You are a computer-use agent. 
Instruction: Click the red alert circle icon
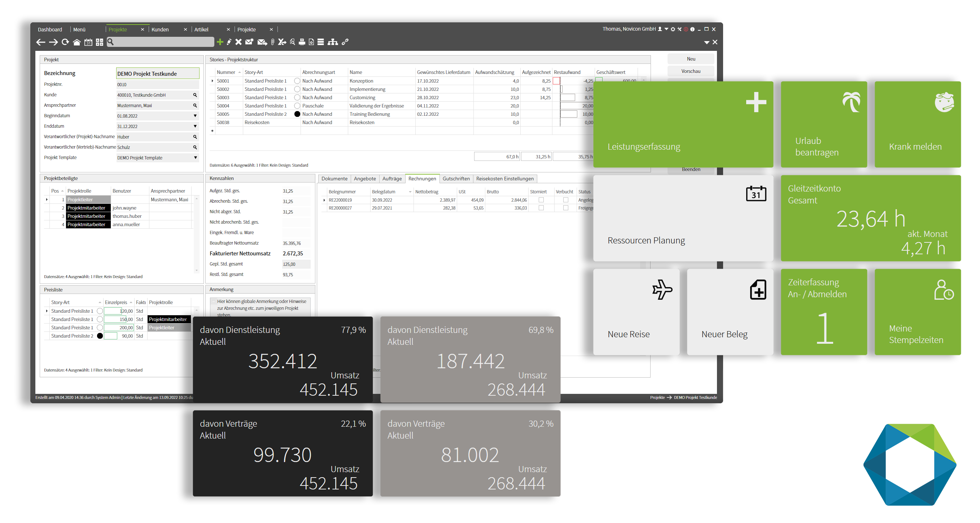(x=686, y=29)
